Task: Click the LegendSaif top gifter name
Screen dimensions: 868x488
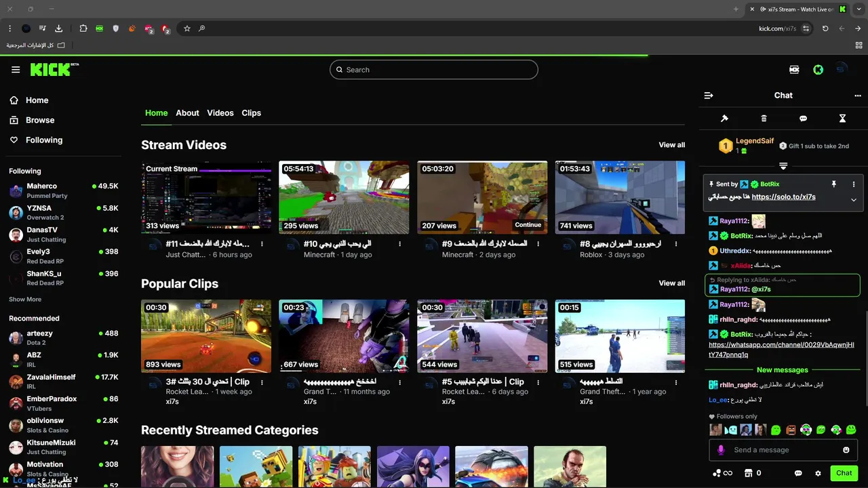Action: (x=755, y=141)
